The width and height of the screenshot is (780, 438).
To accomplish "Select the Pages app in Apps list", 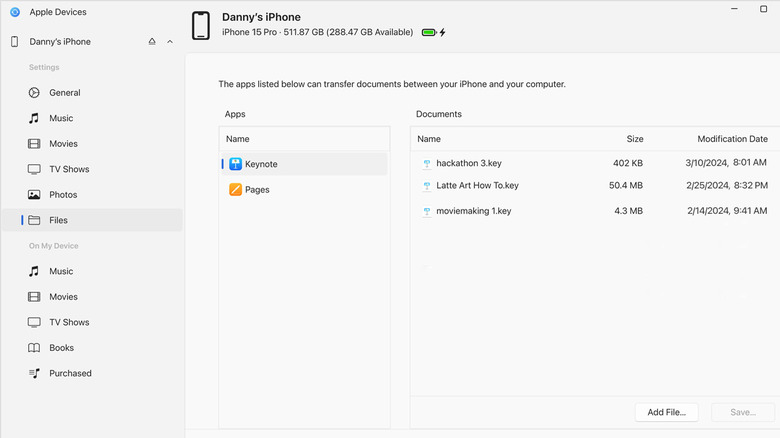I will point(257,189).
